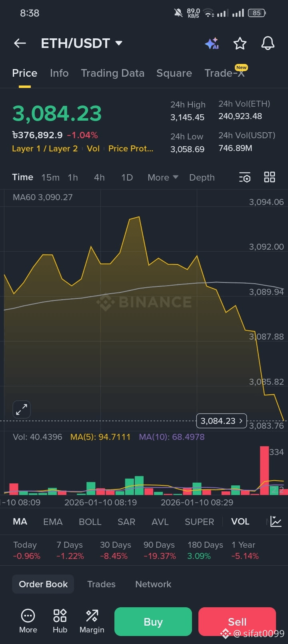Select the Trades tab
The image size is (288, 644).
101,584
